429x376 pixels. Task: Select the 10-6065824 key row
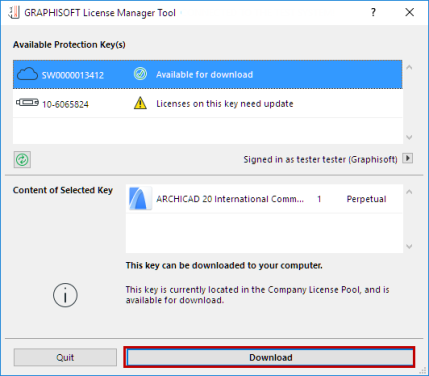click(207, 103)
